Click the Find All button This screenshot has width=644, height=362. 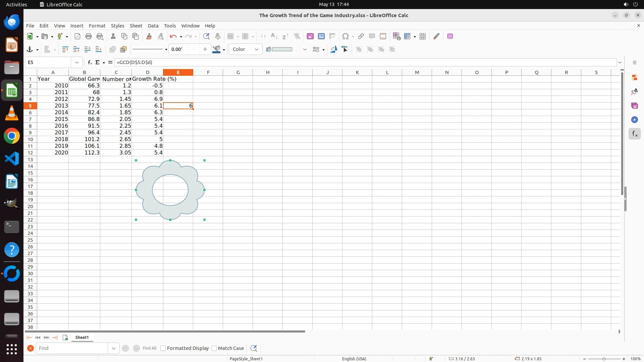149,348
